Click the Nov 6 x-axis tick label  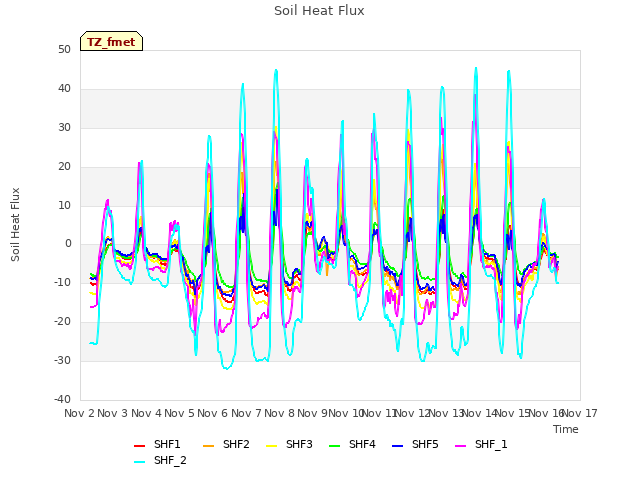pyautogui.click(x=213, y=413)
